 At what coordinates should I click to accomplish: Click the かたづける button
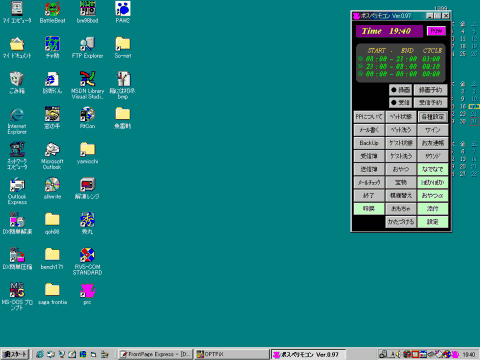coord(401,222)
